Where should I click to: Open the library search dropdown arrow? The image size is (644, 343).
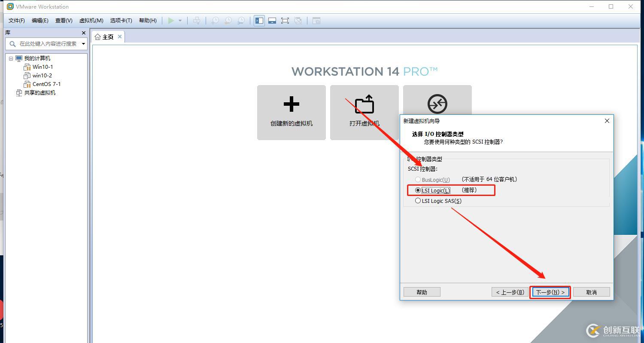tap(83, 43)
